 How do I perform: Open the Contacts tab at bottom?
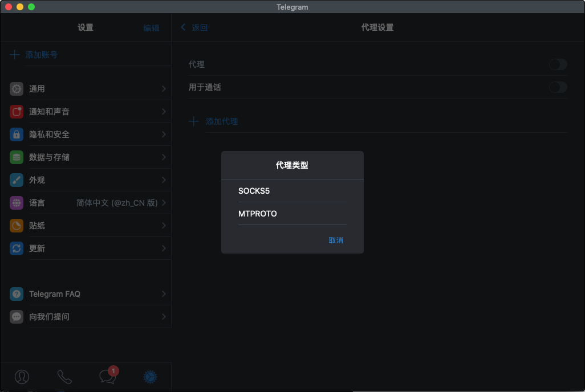pos(22,377)
